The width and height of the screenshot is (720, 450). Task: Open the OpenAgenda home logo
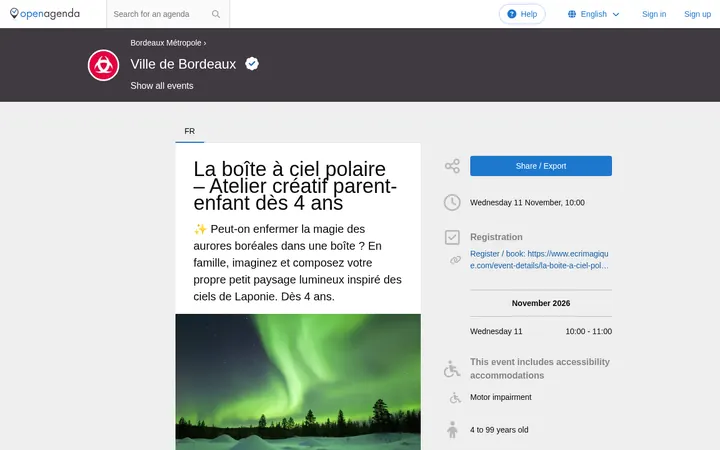pyautogui.click(x=45, y=14)
